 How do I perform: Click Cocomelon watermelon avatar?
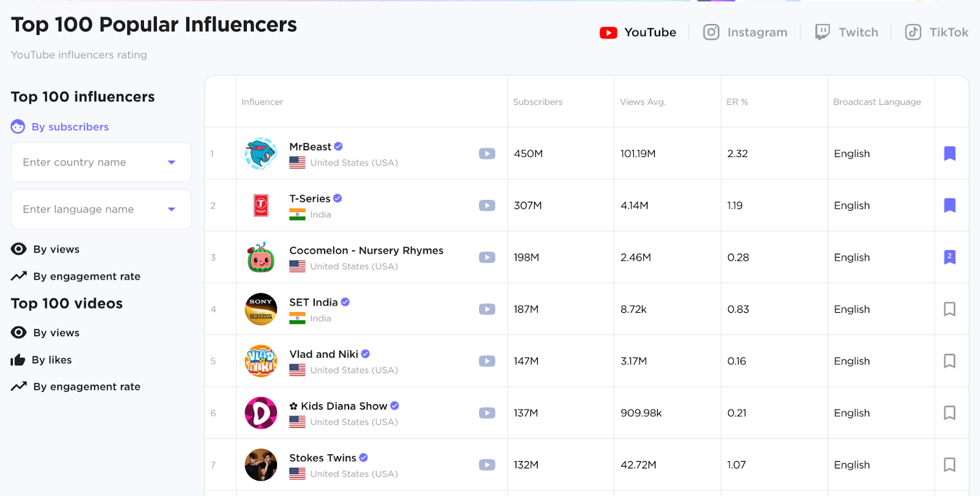click(261, 258)
